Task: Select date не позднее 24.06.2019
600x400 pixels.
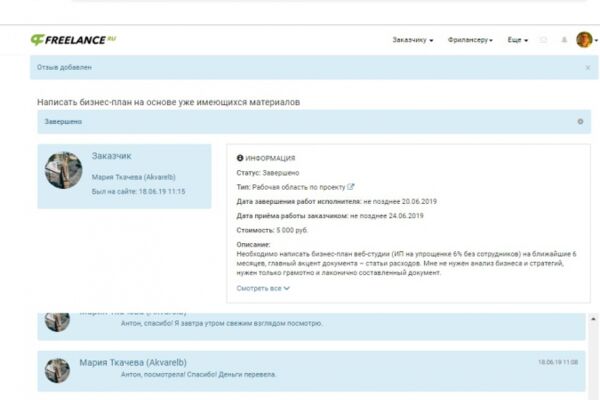Action: pyautogui.click(x=387, y=216)
